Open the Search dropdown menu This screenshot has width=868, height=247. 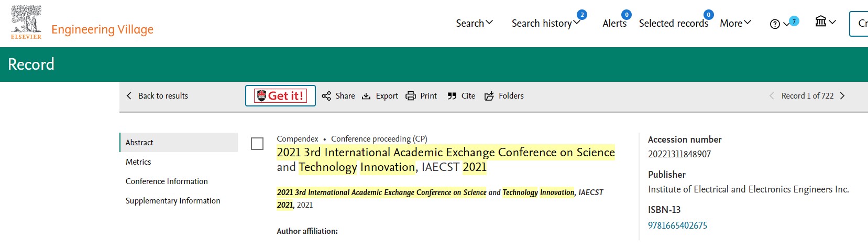[475, 23]
